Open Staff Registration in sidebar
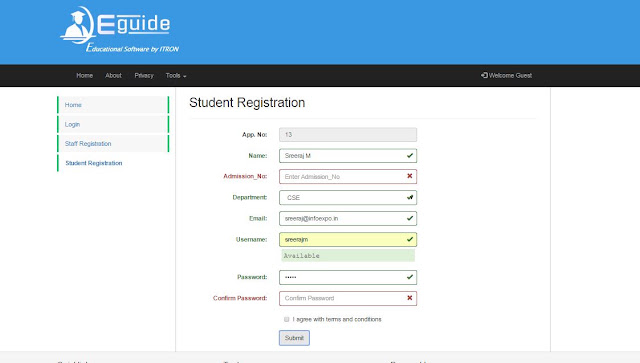The image size is (640, 363). tap(113, 143)
